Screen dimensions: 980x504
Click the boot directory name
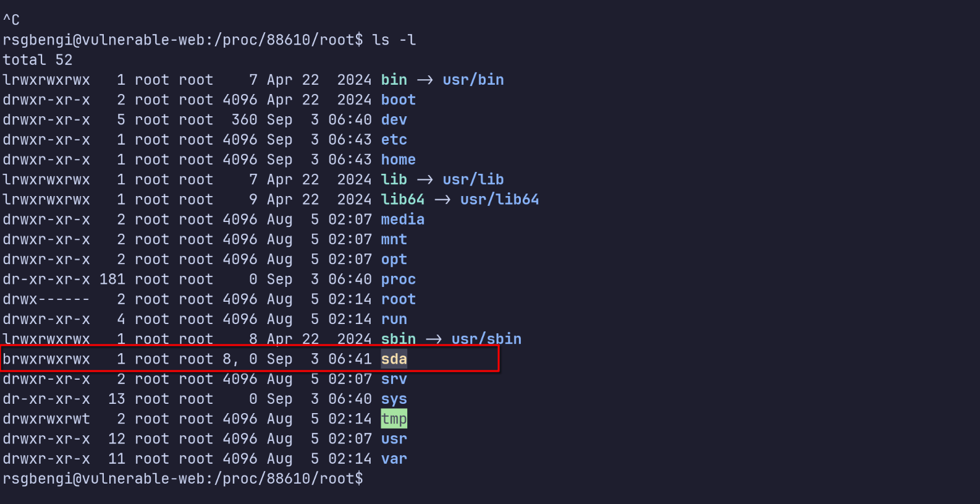398,100
